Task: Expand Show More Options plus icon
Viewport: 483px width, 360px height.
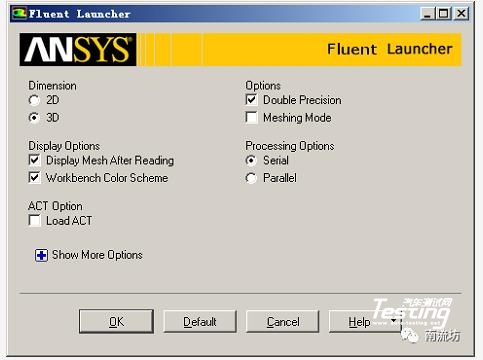Action: coord(41,256)
